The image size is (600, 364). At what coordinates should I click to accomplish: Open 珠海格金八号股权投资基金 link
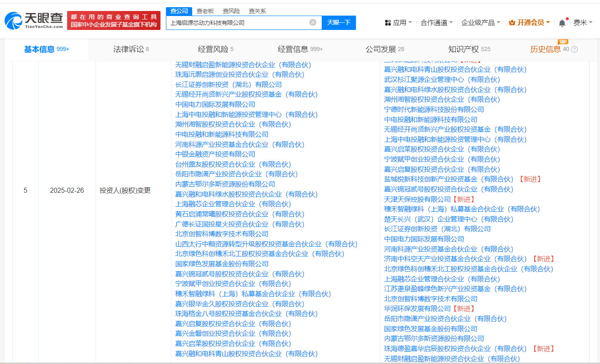click(x=247, y=314)
